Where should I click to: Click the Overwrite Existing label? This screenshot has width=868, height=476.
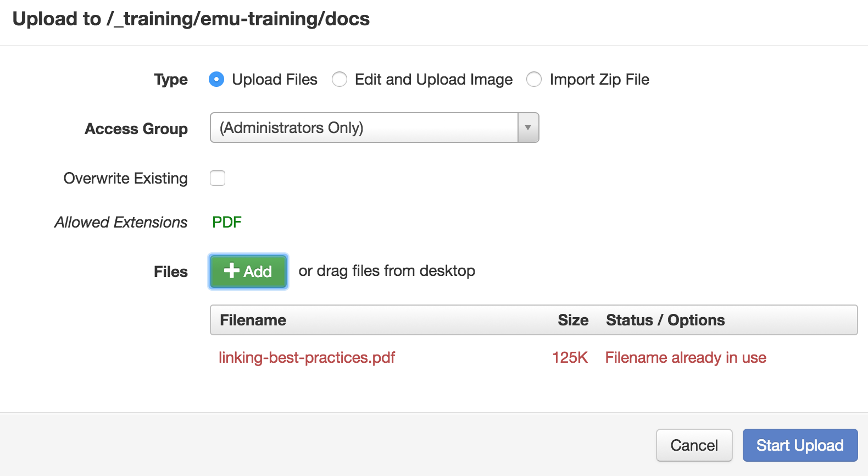pyautogui.click(x=126, y=178)
